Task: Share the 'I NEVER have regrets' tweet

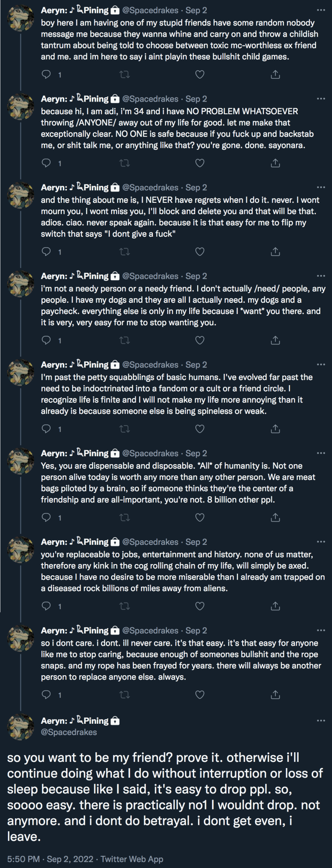Action: point(275,252)
